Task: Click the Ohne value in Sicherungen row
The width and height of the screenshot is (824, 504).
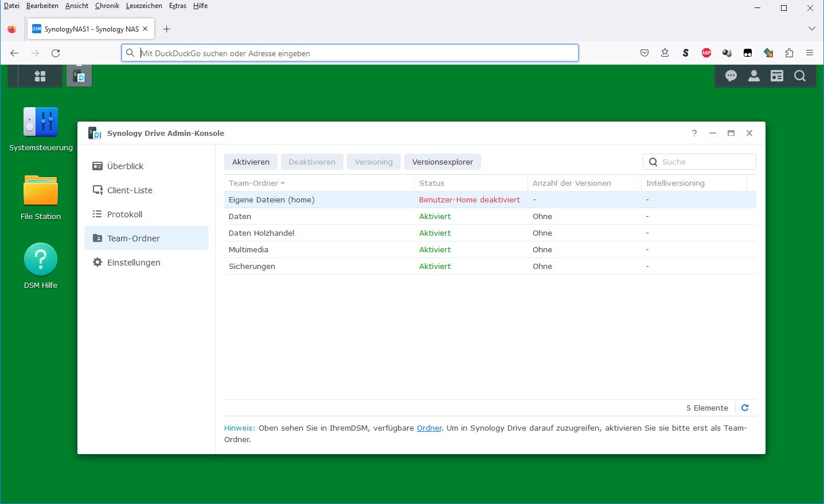Action: pos(542,266)
